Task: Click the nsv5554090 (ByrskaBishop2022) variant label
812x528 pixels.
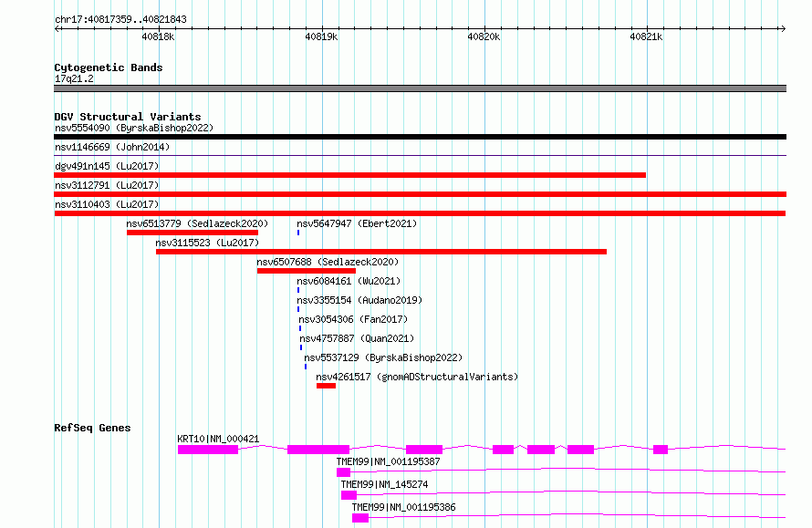Action: [134, 128]
